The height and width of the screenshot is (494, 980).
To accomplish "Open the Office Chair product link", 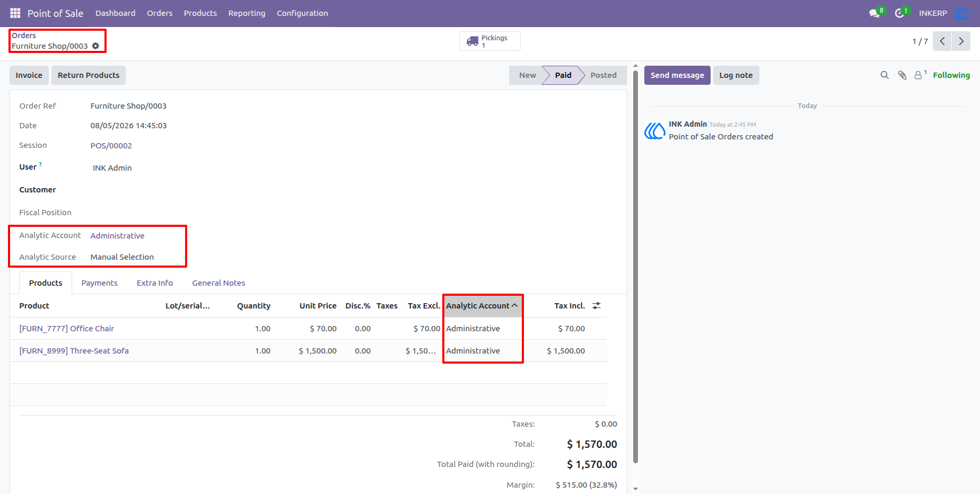I will (x=67, y=329).
